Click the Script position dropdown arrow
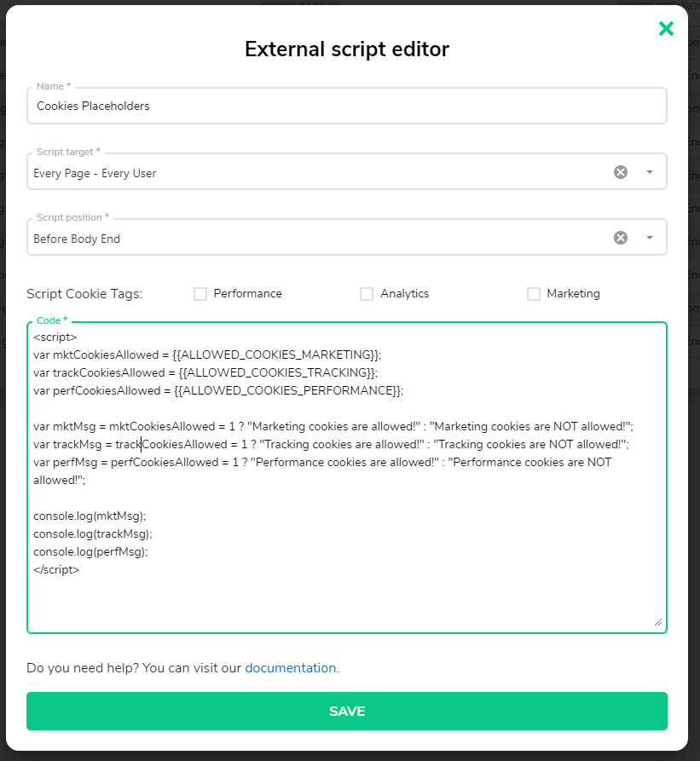 (x=649, y=237)
